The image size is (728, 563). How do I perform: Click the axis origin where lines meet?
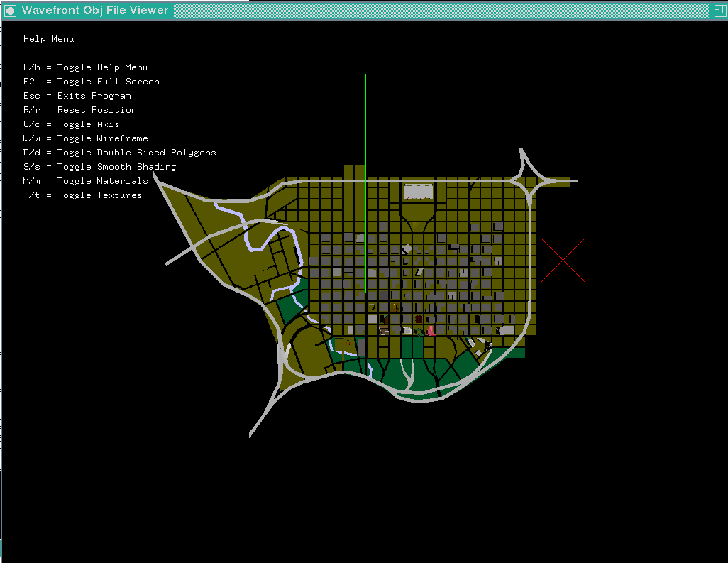(366, 293)
